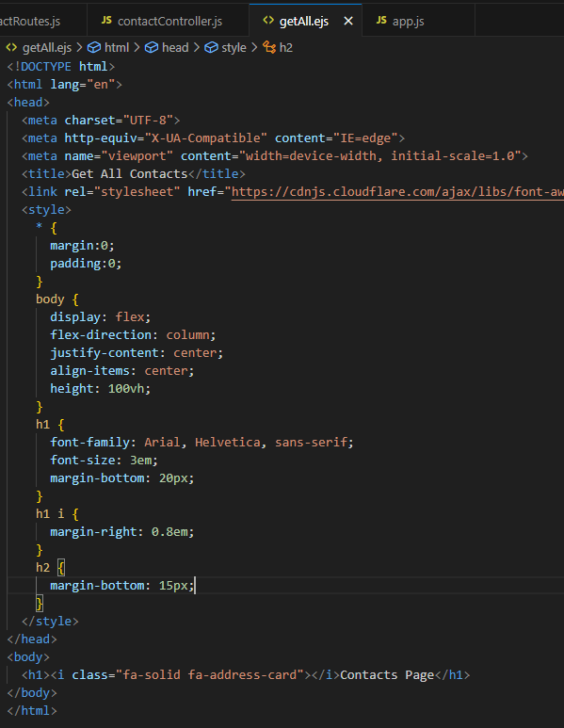This screenshot has width=564, height=728.
Task: Click the EJS file icon on getAll.ejs tab
Action: (268, 20)
